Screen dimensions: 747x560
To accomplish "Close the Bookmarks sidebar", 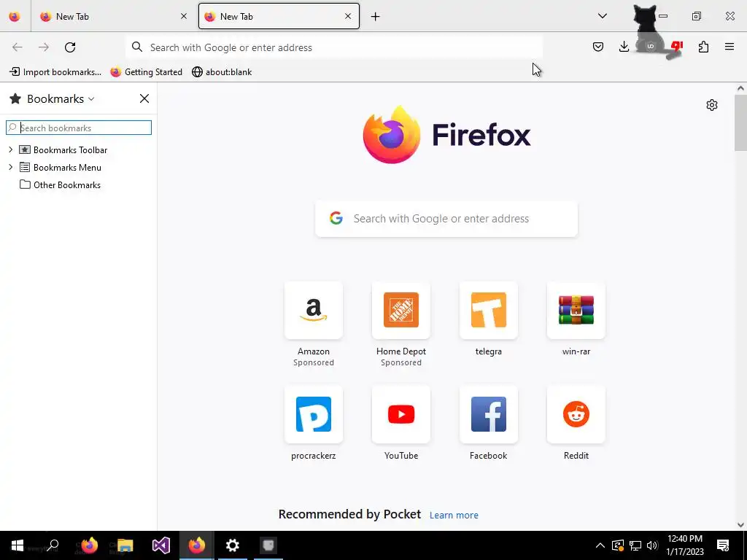I will [144, 98].
